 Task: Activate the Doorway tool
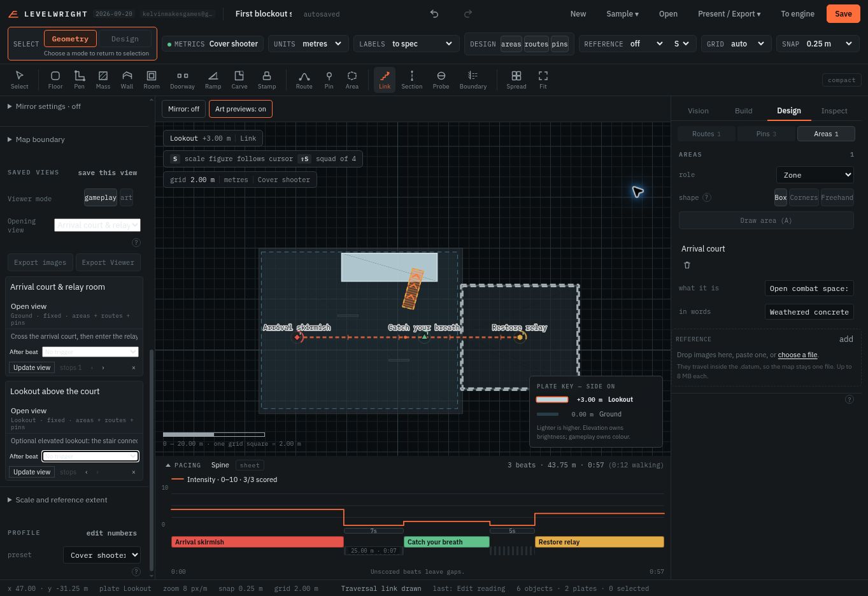(x=182, y=80)
